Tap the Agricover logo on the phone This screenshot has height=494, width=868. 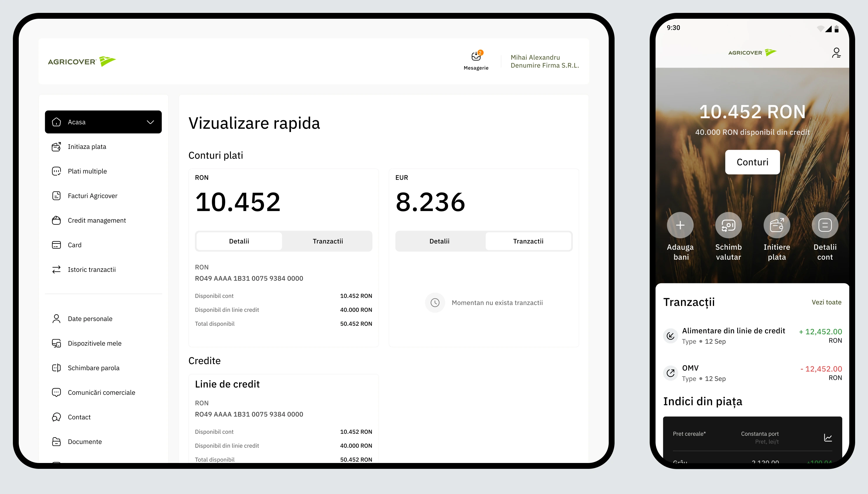(x=752, y=53)
